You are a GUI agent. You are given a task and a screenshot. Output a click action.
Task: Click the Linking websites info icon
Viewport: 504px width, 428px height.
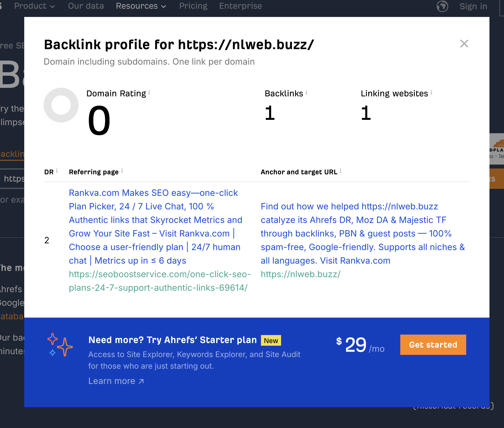[431, 92]
